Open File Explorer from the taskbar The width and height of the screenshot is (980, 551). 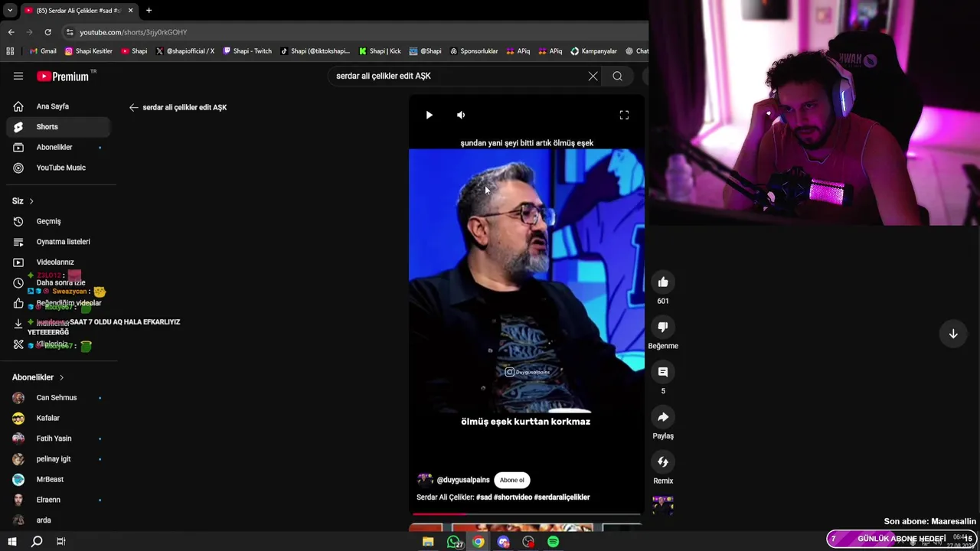[428, 542]
